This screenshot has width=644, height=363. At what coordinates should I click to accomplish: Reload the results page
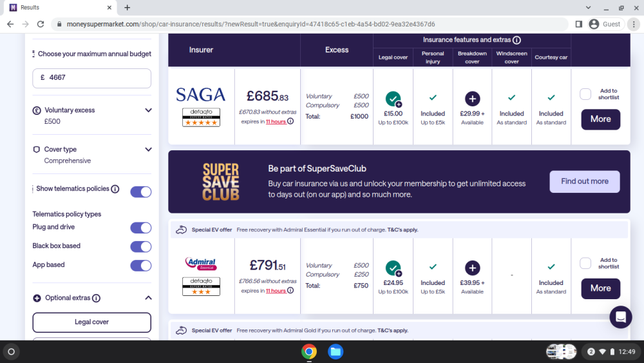coord(40,25)
